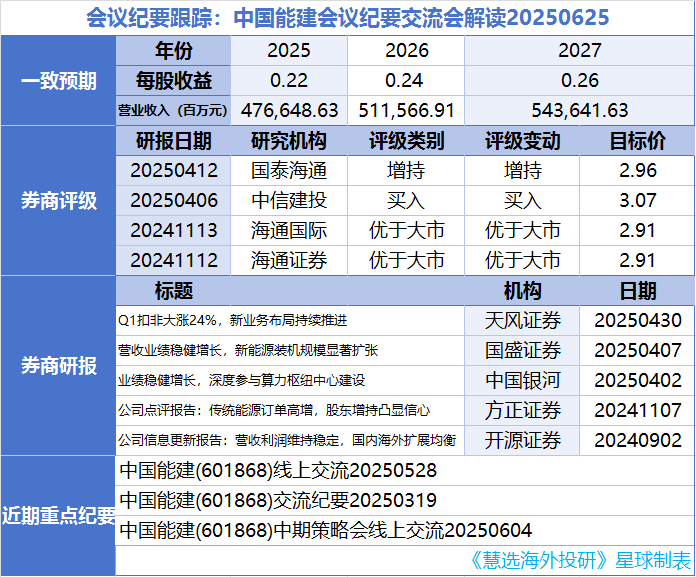Image resolution: width=696 pixels, height=577 pixels.
Task: Select EPS value 0.22
Action: coord(289,81)
